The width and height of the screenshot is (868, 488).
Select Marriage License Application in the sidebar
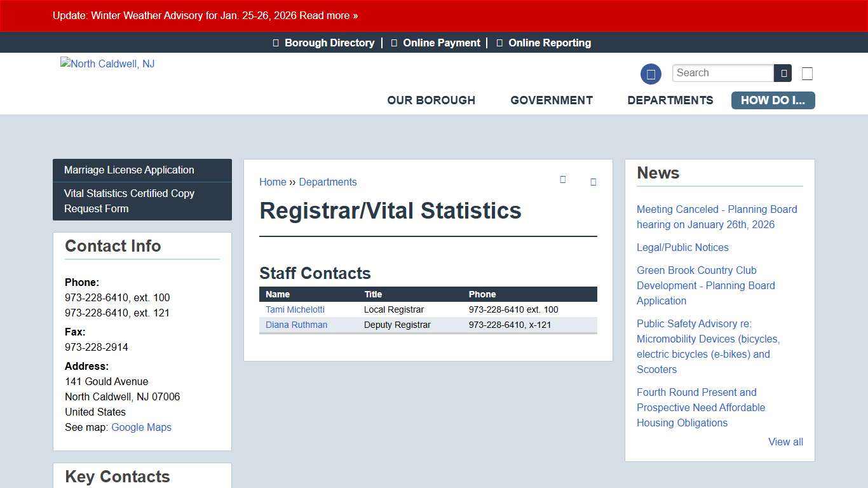128,170
